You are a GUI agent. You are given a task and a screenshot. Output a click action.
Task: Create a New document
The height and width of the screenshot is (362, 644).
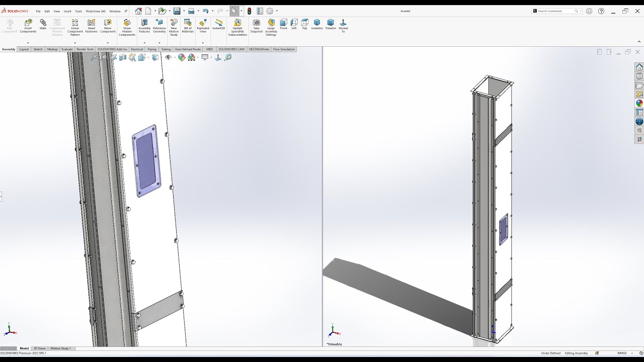pos(148,11)
